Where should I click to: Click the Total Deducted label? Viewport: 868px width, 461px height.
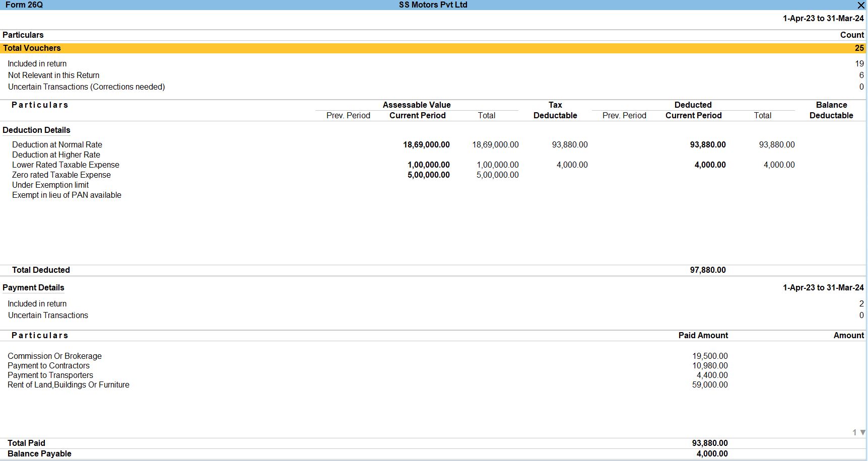tap(41, 270)
